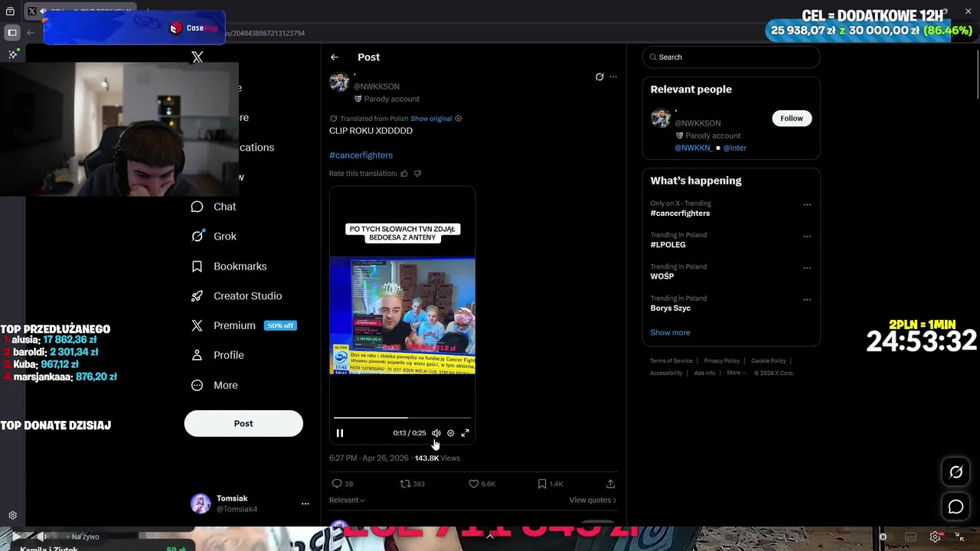Open the @NWKKN_ mention link

pyautogui.click(x=694, y=148)
